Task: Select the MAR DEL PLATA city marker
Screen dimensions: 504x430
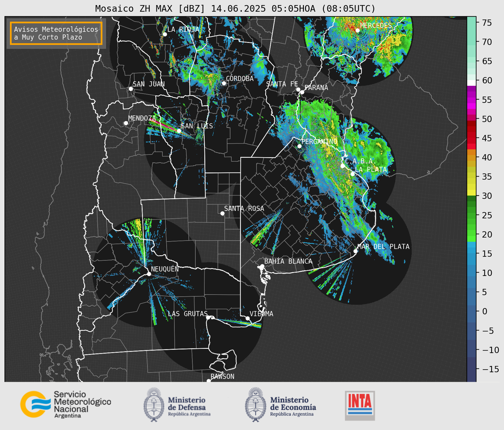Action: pyautogui.click(x=355, y=251)
